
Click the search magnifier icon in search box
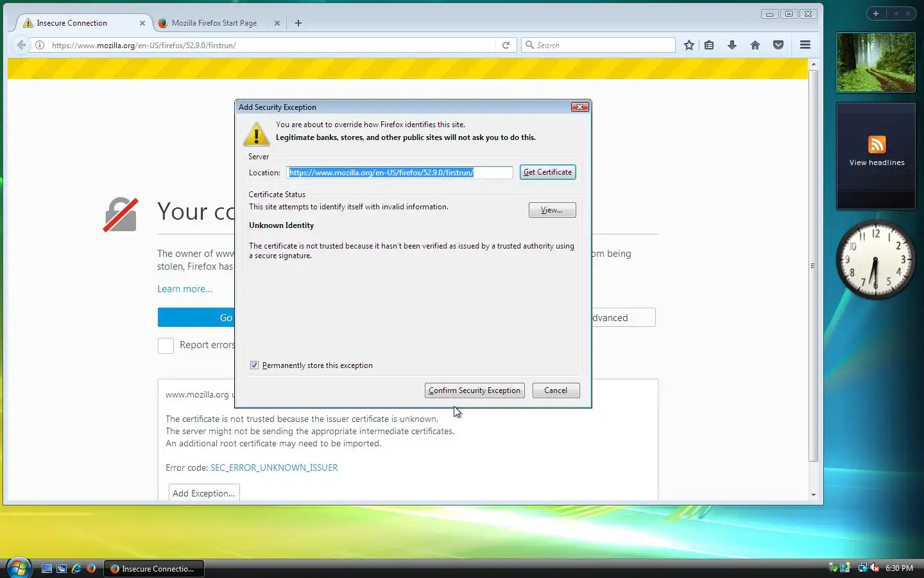[529, 45]
